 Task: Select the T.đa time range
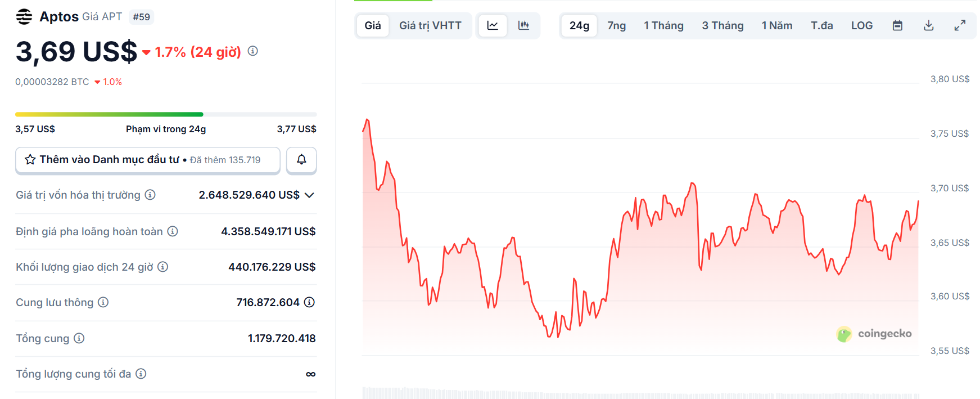[821, 25]
